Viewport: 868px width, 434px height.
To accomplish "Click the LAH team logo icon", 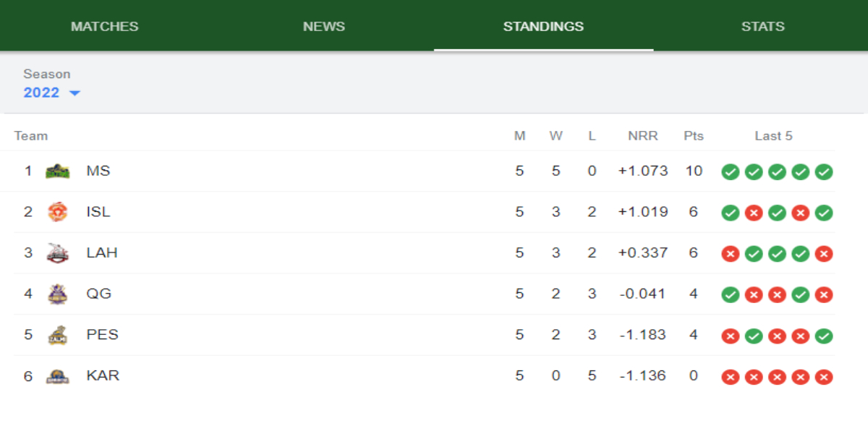I will click(x=57, y=253).
